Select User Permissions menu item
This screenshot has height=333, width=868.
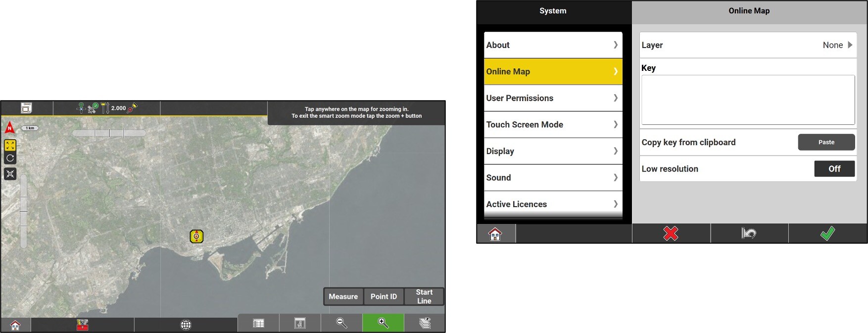tap(552, 98)
